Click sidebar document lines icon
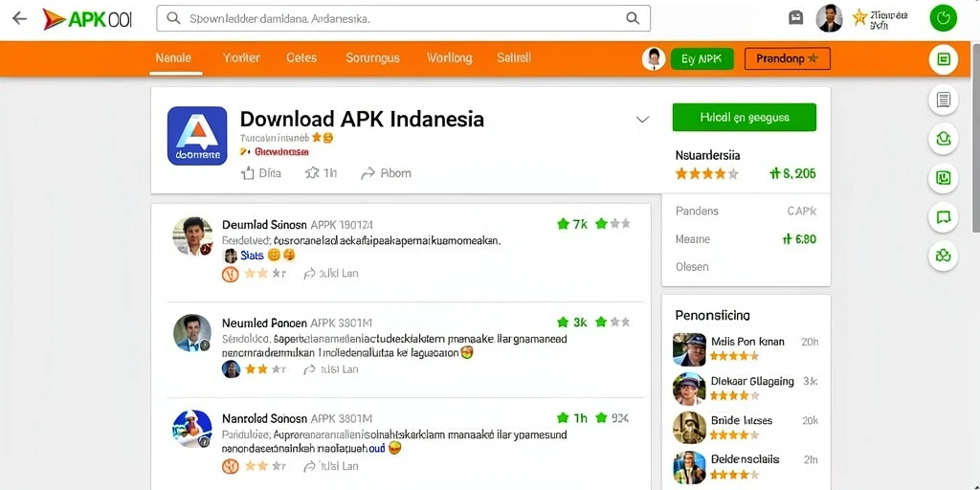Image resolution: width=980 pixels, height=490 pixels. coord(944,99)
